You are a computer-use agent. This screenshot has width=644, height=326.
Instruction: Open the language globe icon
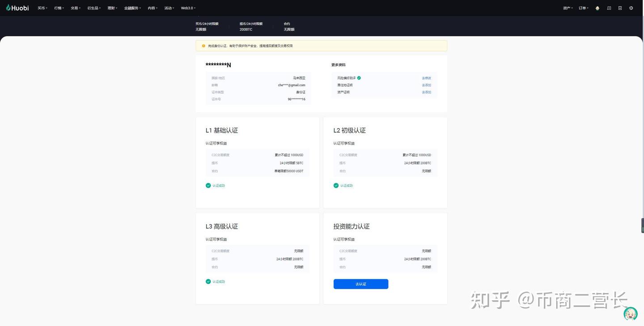[x=631, y=8]
